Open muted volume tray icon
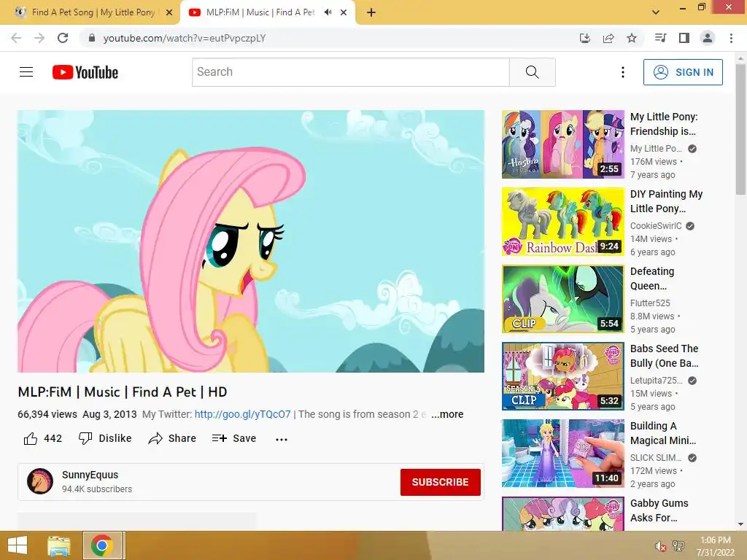 click(x=660, y=546)
